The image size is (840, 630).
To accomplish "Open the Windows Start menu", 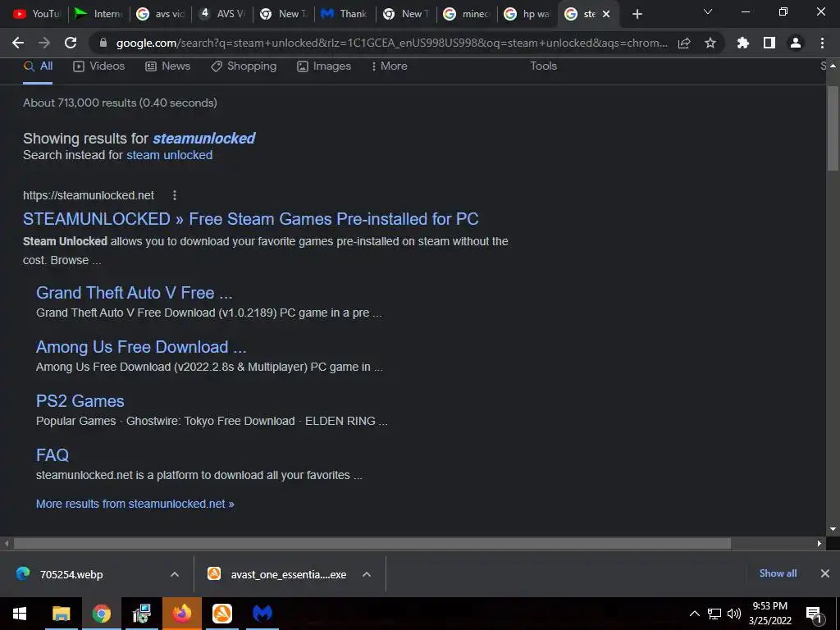I will coord(20,614).
